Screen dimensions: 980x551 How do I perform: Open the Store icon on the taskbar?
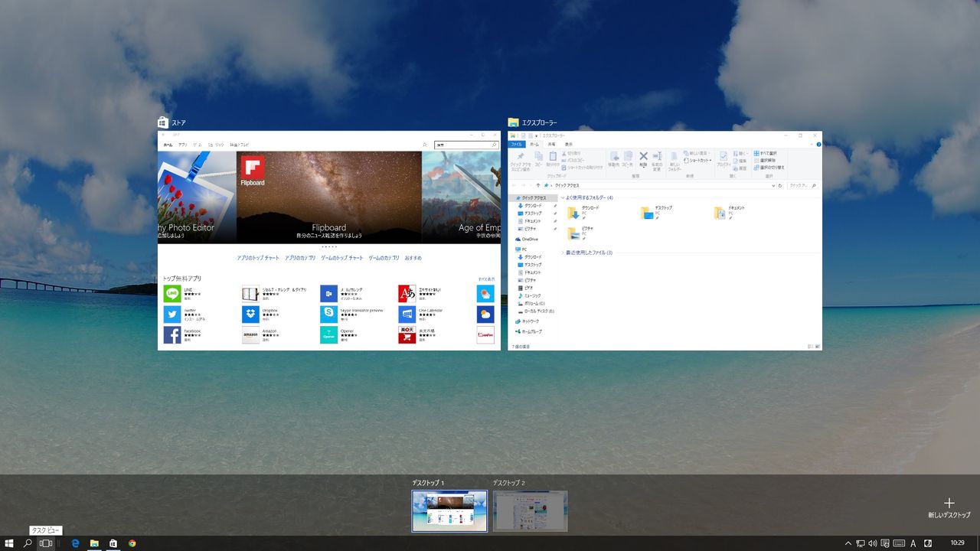pos(113,543)
